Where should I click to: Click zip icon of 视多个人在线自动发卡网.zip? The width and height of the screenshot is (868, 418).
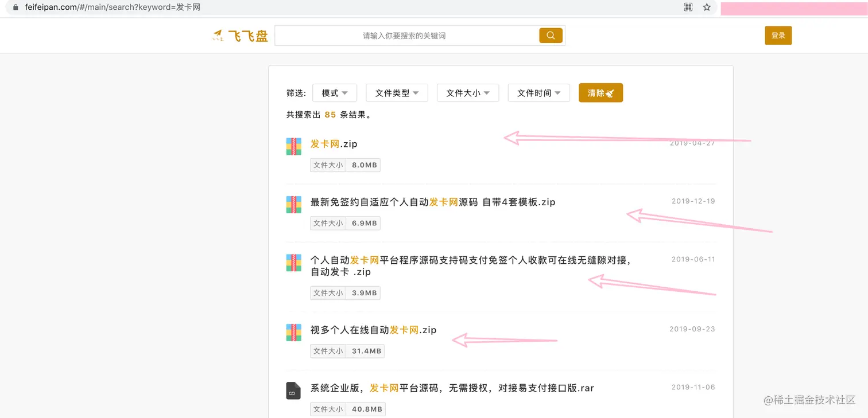[294, 333]
